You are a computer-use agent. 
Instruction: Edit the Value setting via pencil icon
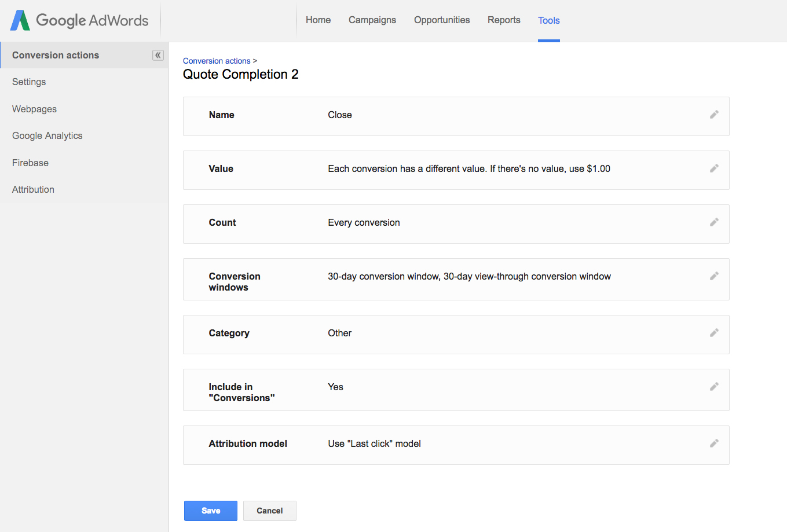click(x=714, y=168)
